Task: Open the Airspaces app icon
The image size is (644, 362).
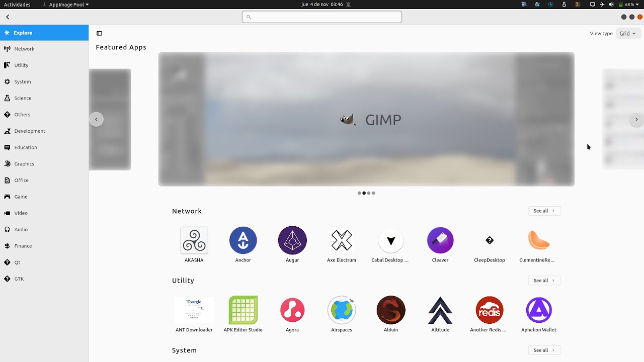Action: pos(342,310)
